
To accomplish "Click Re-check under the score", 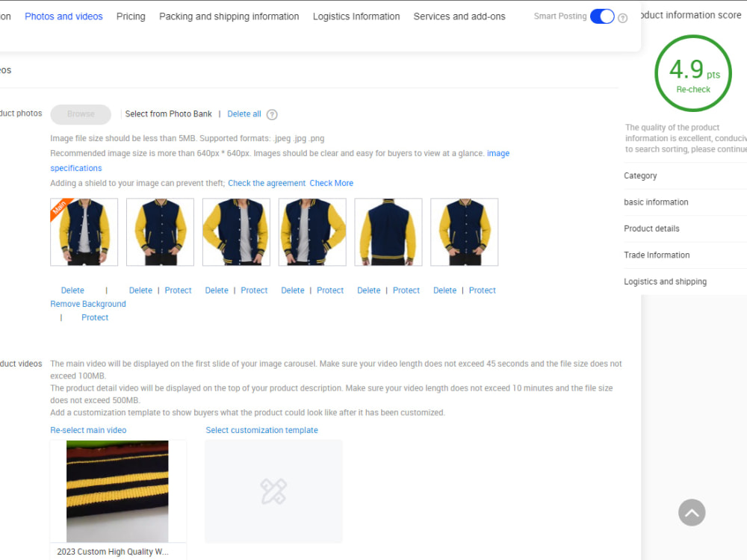I will click(693, 89).
